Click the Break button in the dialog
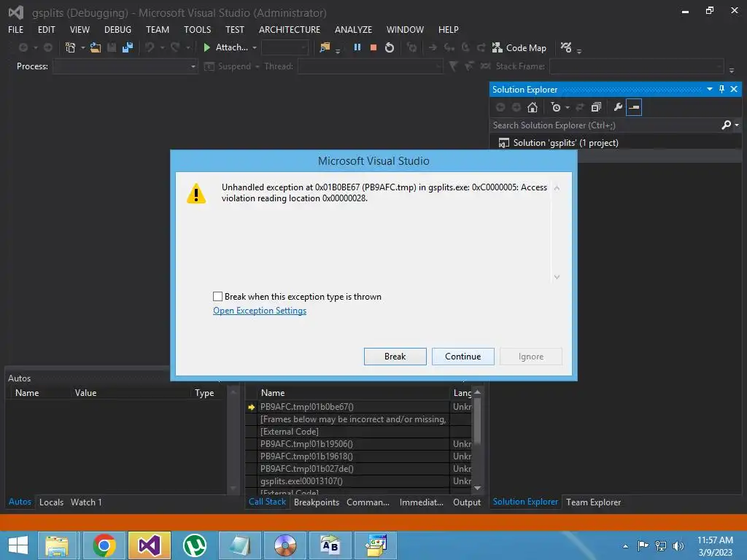This screenshot has width=747, height=560. (395, 356)
